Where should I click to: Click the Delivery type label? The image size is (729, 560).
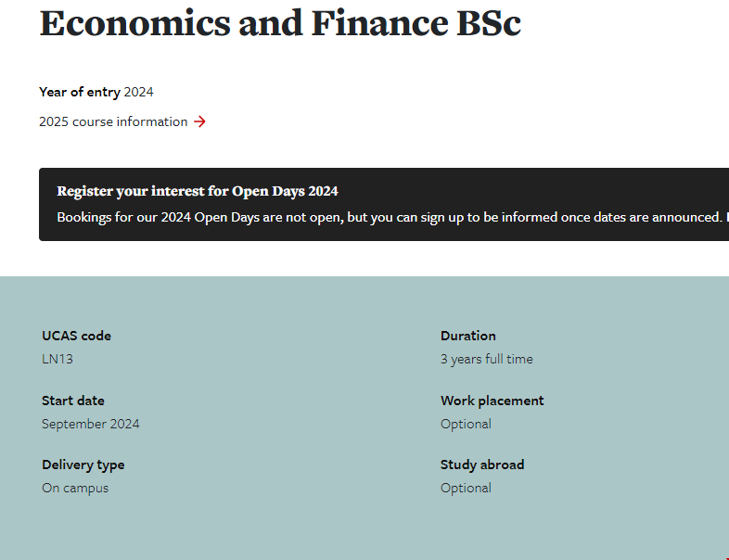pyautogui.click(x=83, y=465)
